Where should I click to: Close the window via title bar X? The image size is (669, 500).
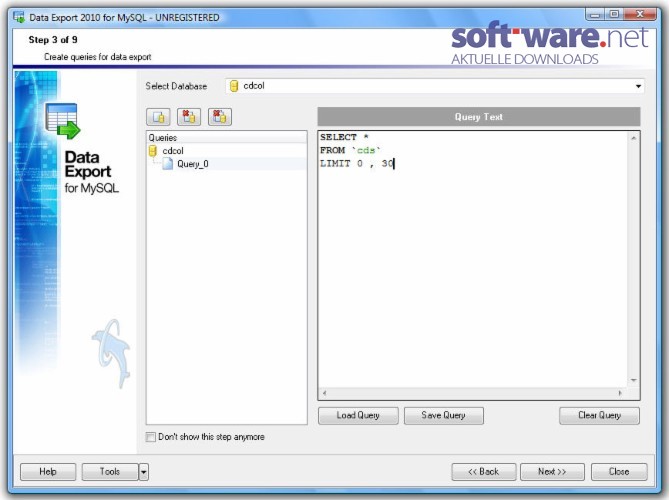click(x=639, y=15)
